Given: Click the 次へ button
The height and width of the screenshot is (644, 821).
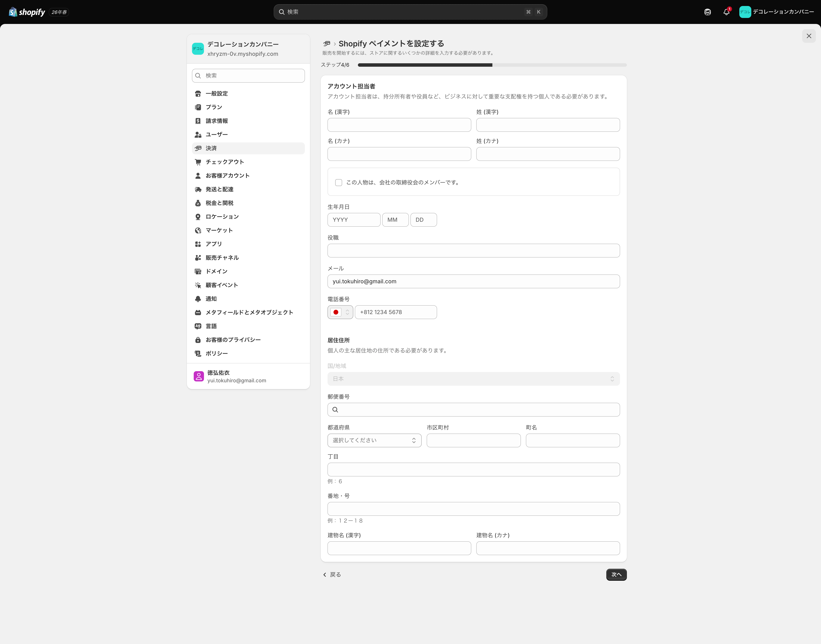Looking at the screenshot, I should coord(616,575).
